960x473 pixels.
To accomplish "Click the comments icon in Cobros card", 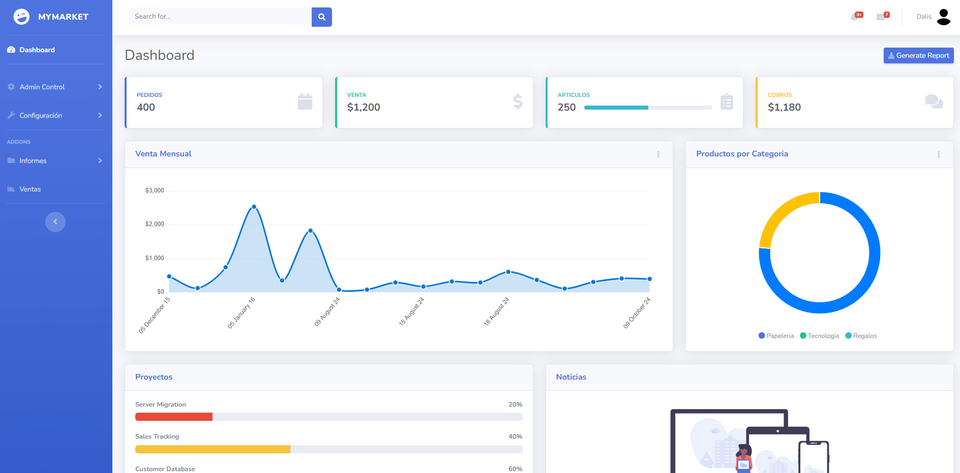I will click(934, 102).
